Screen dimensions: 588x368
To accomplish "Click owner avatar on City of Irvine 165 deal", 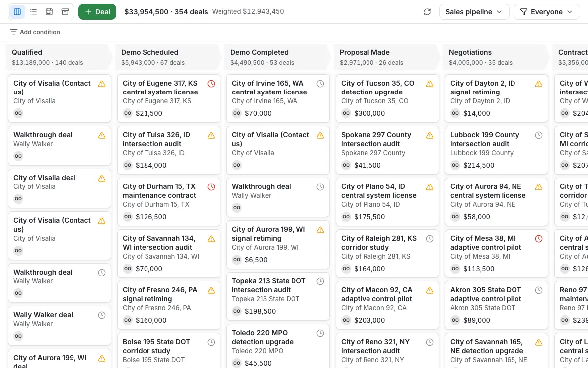I will click(x=237, y=113).
